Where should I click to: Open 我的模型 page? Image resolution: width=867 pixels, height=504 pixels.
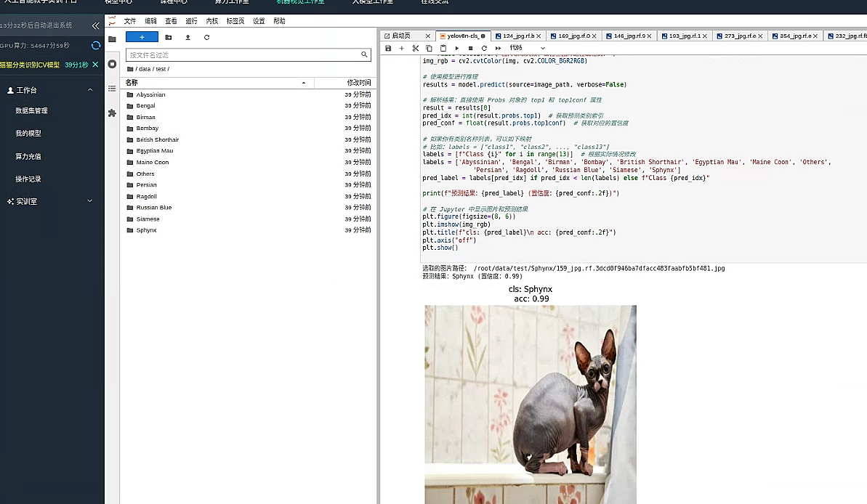pyautogui.click(x=28, y=133)
